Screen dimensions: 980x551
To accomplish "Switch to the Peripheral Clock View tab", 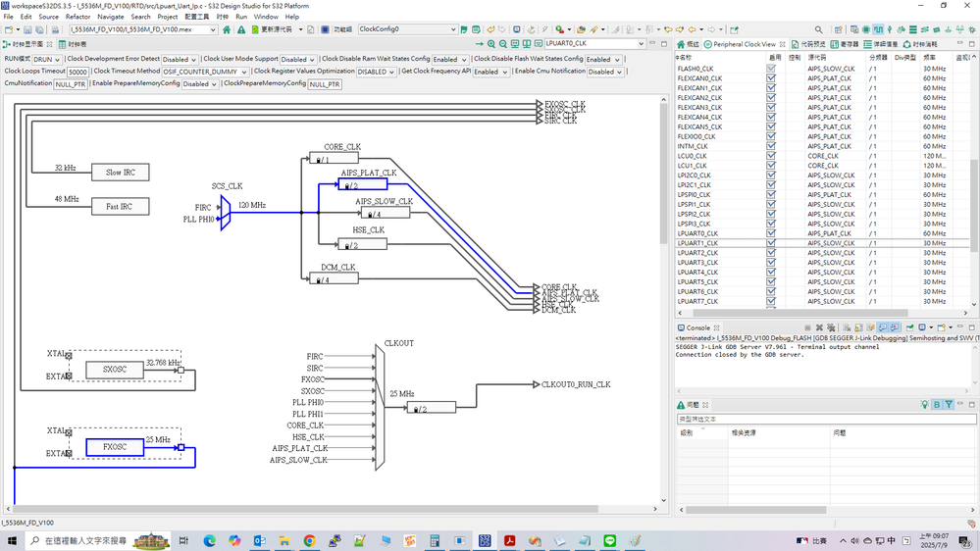I will [x=743, y=44].
